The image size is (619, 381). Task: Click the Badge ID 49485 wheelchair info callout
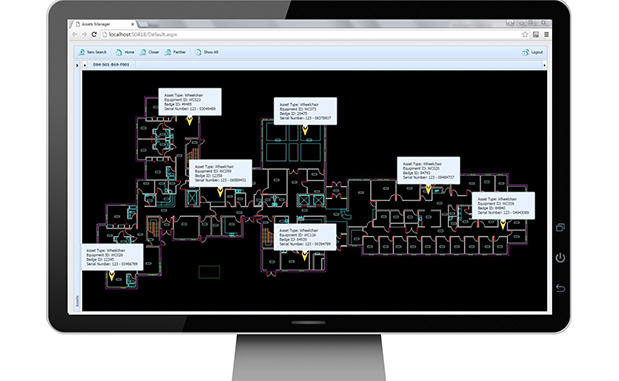click(190, 102)
